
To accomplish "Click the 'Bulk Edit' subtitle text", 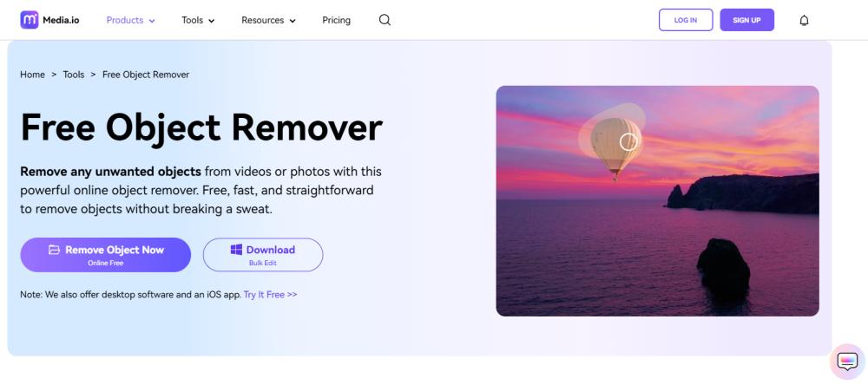I will [262, 263].
